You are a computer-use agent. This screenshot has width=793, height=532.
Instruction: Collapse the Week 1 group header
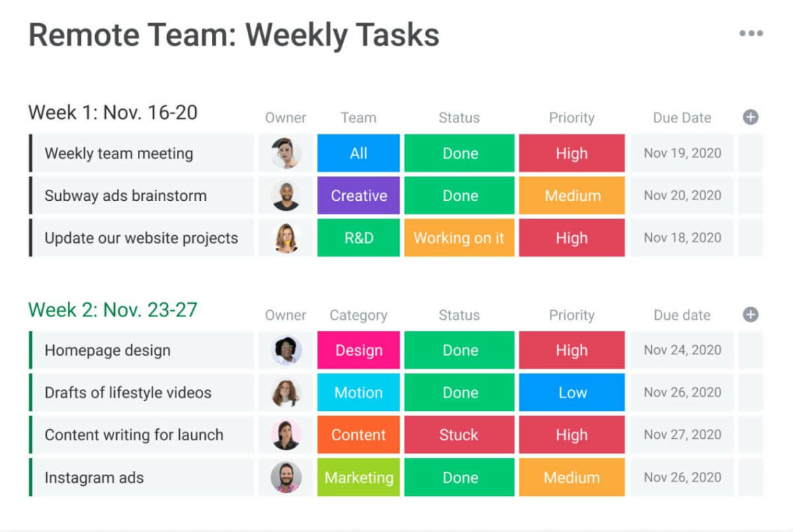click(112, 112)
